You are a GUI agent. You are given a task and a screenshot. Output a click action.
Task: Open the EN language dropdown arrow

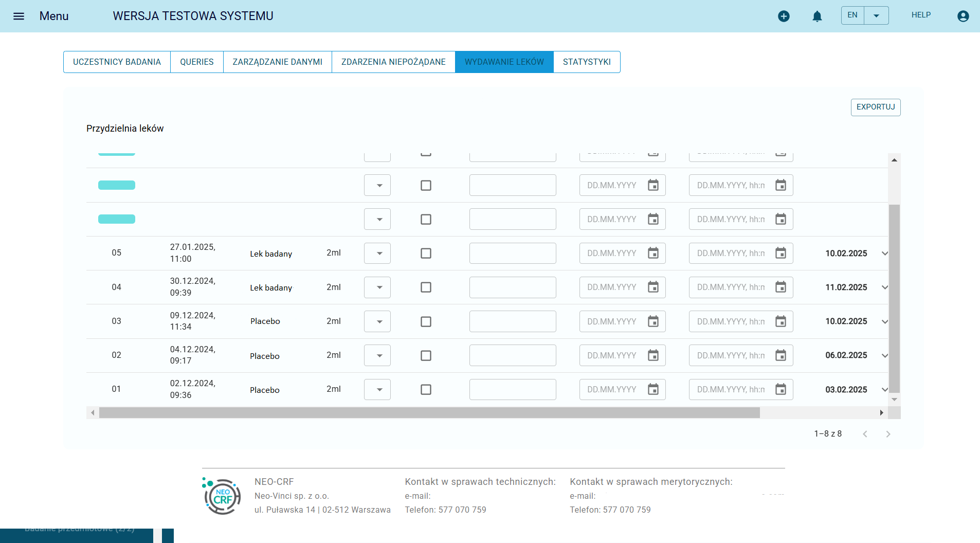(876, 15)
